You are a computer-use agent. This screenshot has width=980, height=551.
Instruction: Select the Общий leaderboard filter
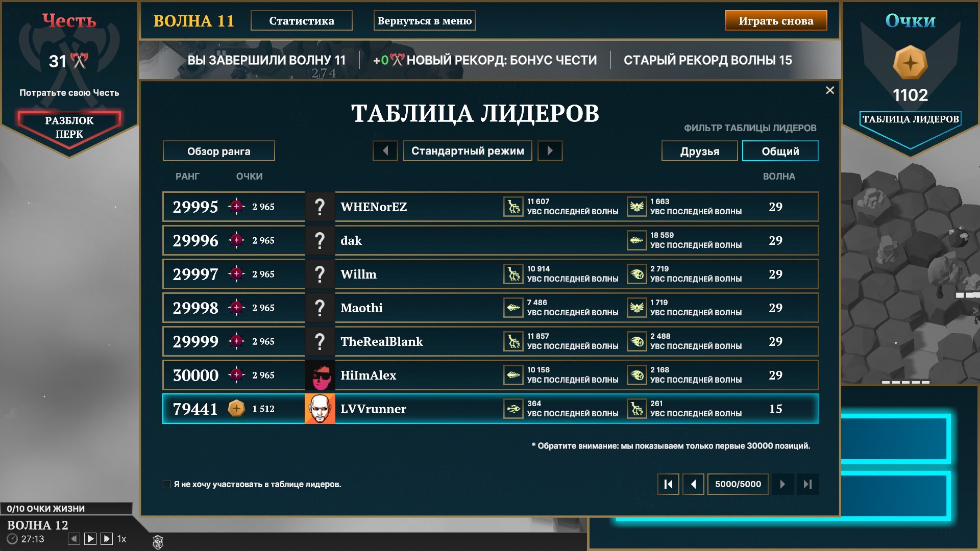(780, 151)
